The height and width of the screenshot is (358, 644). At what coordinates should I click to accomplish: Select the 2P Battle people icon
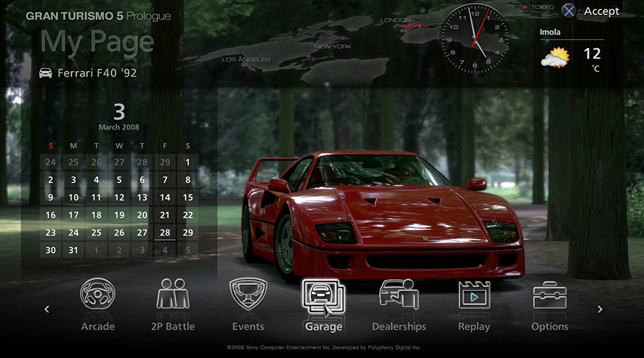[173, 294]
